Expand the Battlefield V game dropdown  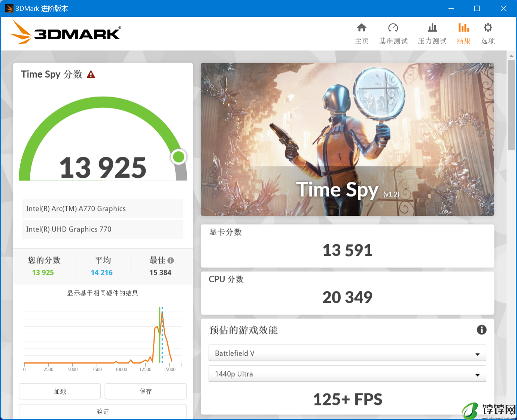click(x=347, y=353)
